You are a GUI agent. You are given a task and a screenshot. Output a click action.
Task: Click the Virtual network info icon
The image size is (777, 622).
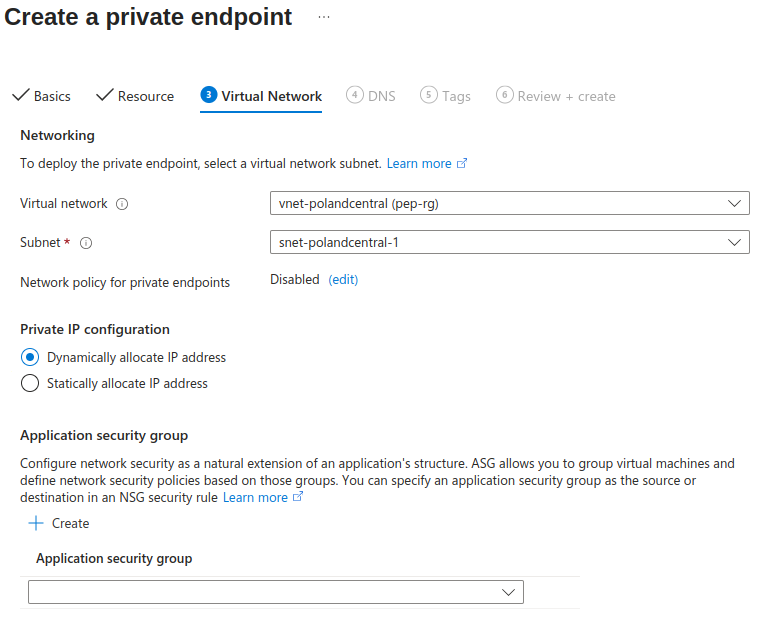click(x=122, y=204)
